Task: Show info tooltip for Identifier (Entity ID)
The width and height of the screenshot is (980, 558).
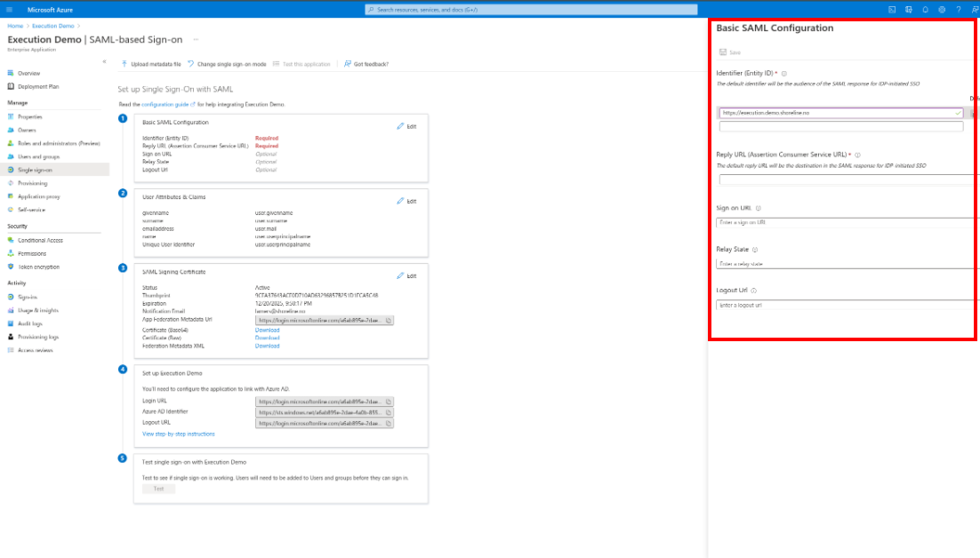Action: pyautogui.click(x=784, y=74)
